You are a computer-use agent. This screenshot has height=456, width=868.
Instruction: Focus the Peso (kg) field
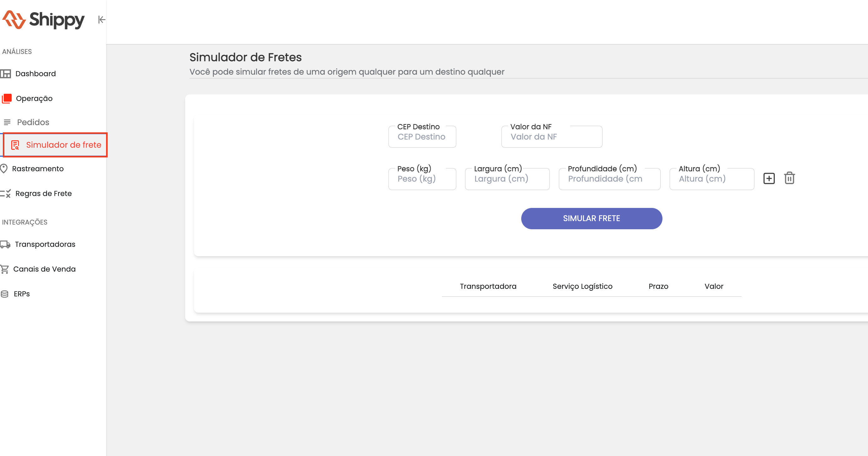pos(422,179)
